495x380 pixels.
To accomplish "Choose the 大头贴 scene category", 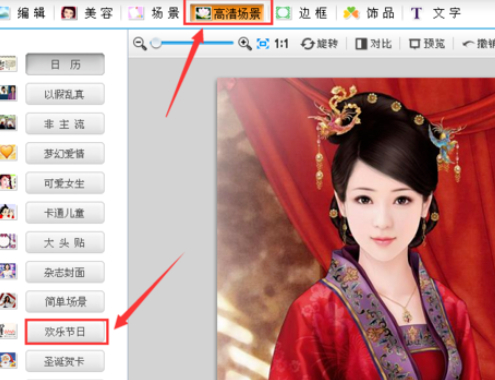I will [x=65, y=242].
